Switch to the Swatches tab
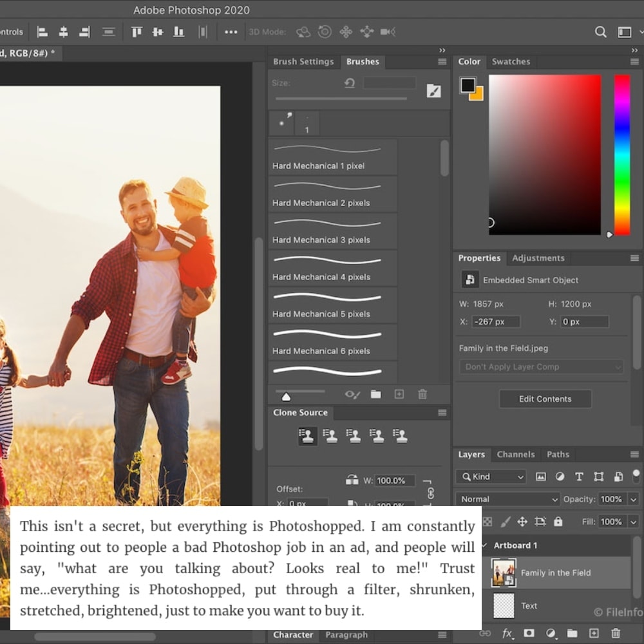The image size is (644, 644). [x=511, y=62]
